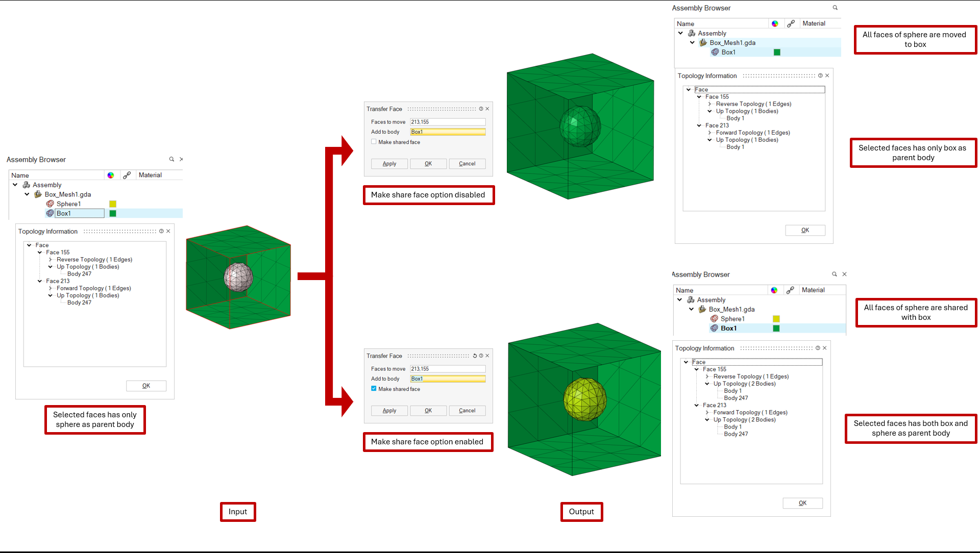Screen dimensions: 980x553
Task: Click the Box_Mesh1.gda file icon in the bottom-right browser
Action: pos(702,309)
